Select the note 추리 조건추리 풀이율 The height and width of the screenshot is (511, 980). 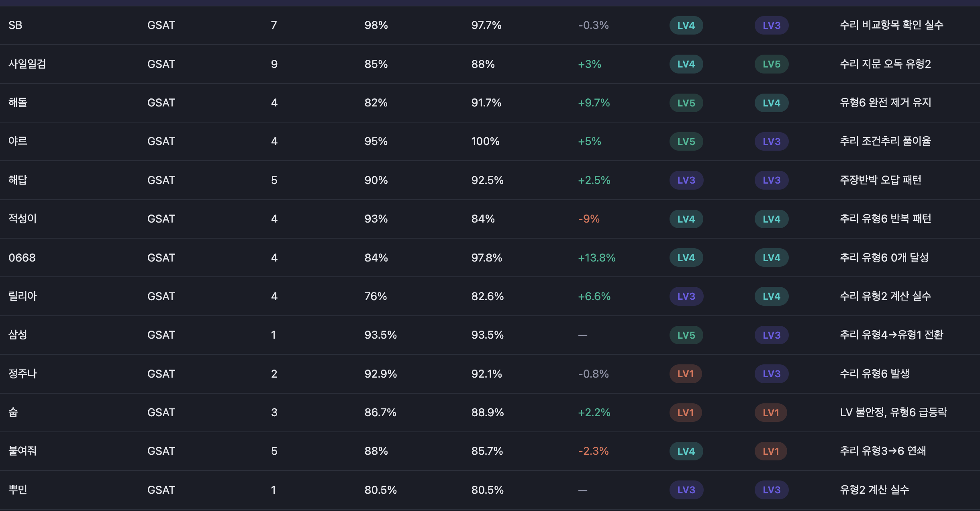point(885,141)
